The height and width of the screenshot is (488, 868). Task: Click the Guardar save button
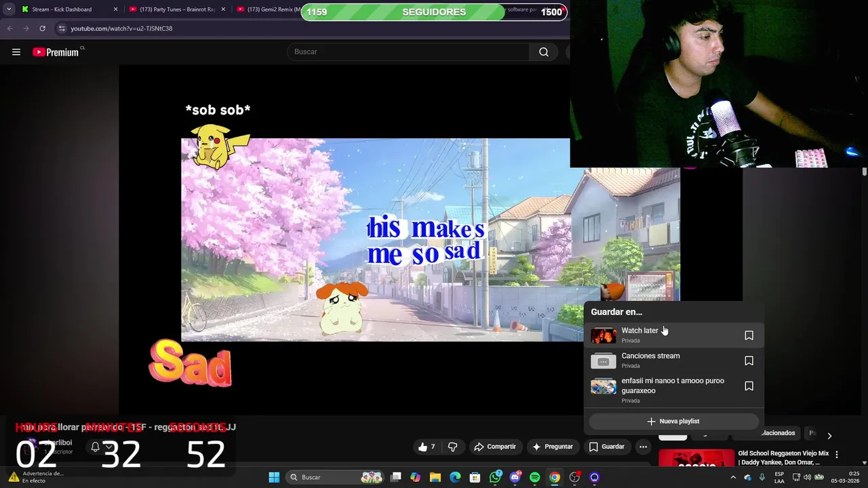click(x=606, y=447)
